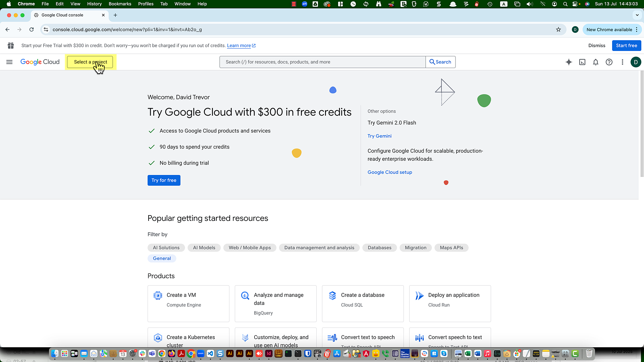This screenshot has height=362, width=644.
Task: Select the General filter chip
Action: click(x=162, y=258)
